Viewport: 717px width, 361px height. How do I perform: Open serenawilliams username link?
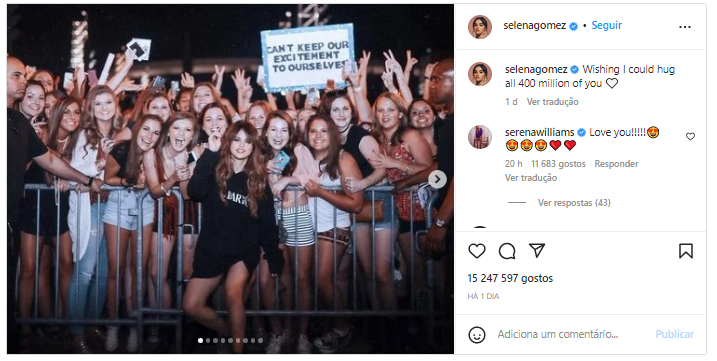point(540,132)
